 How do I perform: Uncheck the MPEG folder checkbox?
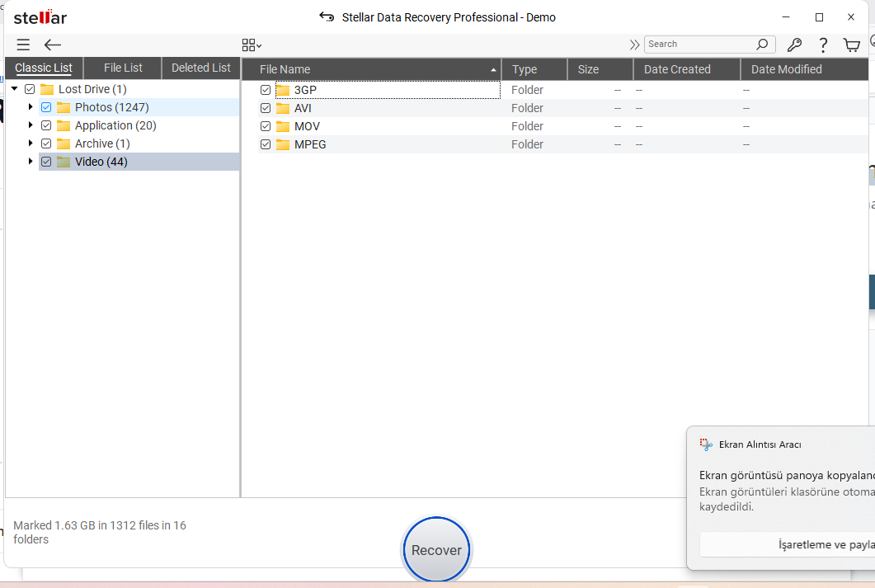click(266, 144)
